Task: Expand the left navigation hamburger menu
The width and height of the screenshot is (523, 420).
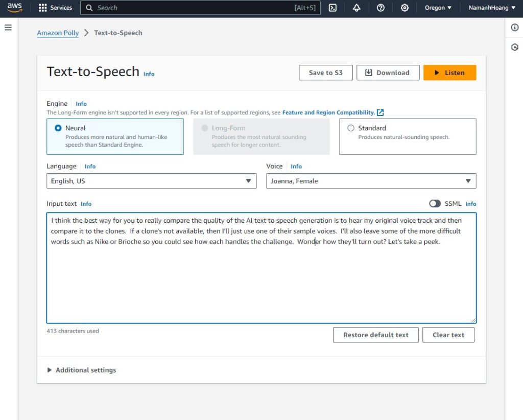Action: (8, 28)
